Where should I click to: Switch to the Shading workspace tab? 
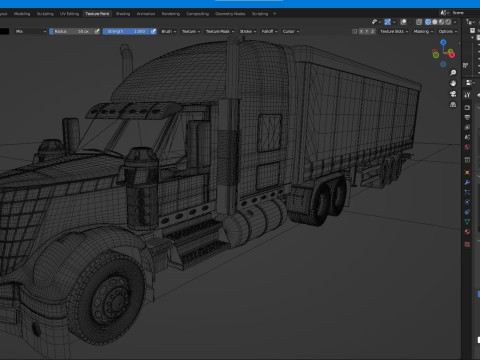(123, 14)
